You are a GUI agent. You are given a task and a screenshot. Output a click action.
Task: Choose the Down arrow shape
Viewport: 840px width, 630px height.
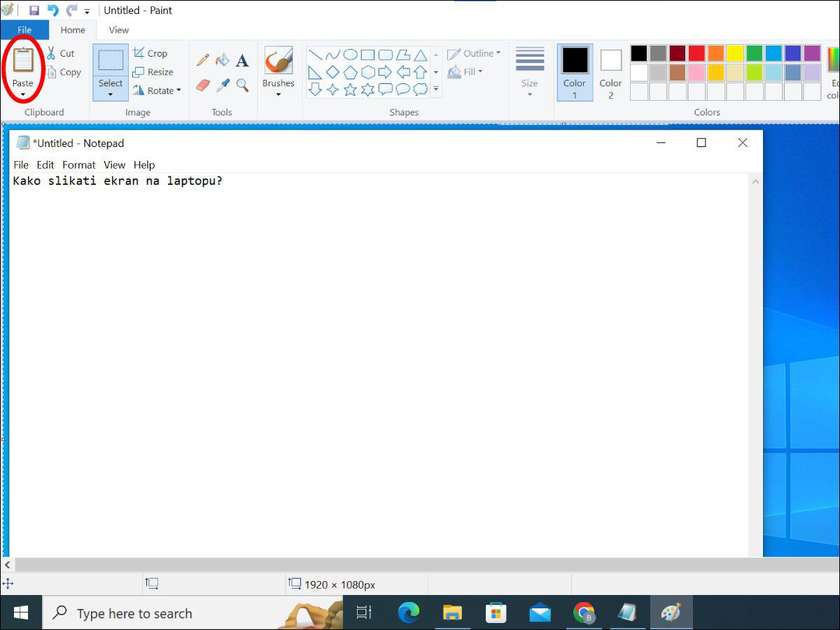pos(315,90)
